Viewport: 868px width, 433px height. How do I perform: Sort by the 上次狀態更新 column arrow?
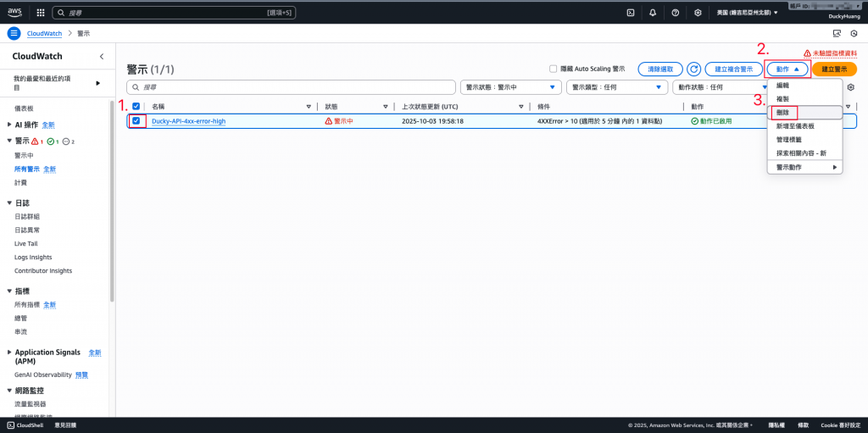521,106
